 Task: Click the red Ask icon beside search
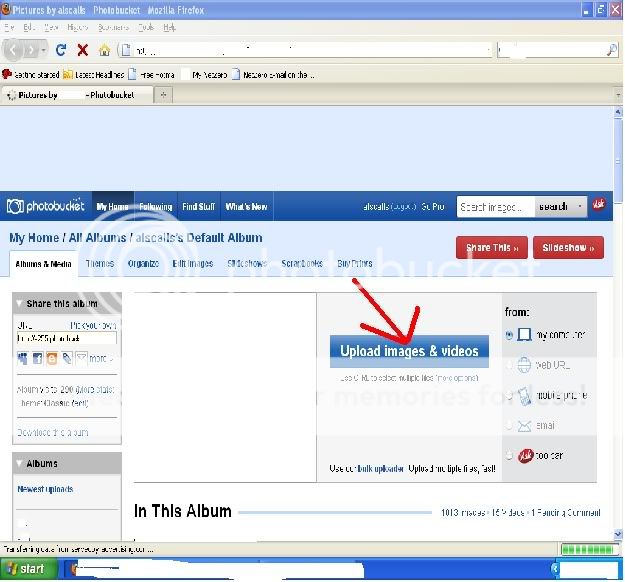[599, 205]
